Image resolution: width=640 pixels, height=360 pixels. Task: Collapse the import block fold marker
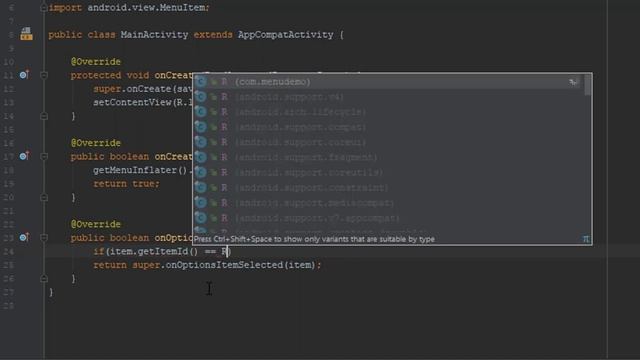pos(44,7)
